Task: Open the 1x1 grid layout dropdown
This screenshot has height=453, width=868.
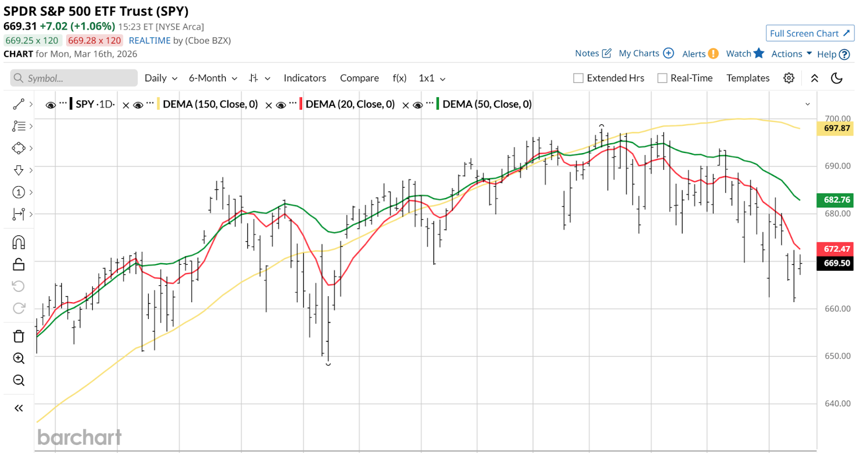Action: tap(432, 78)
